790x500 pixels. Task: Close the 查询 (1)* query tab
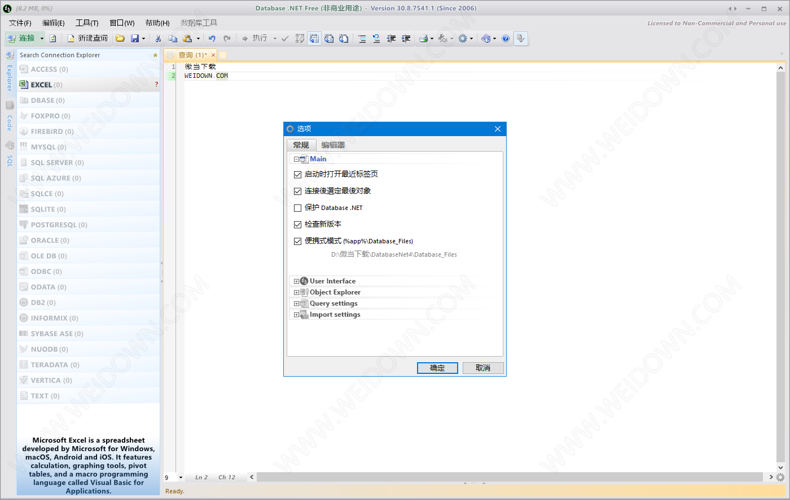pyautogui.click(x=213, y=55)
